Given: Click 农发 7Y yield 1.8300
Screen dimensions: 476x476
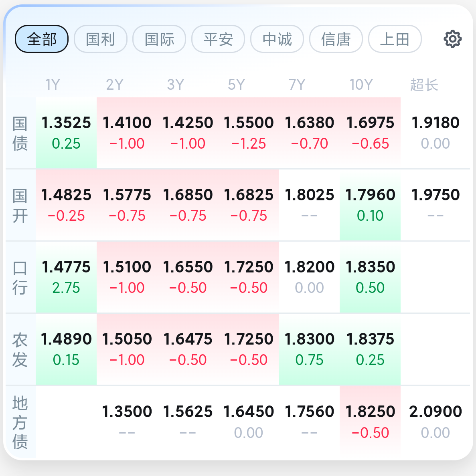Looking at the screenshot, I should pyautogui.click(x=309, y=349).
